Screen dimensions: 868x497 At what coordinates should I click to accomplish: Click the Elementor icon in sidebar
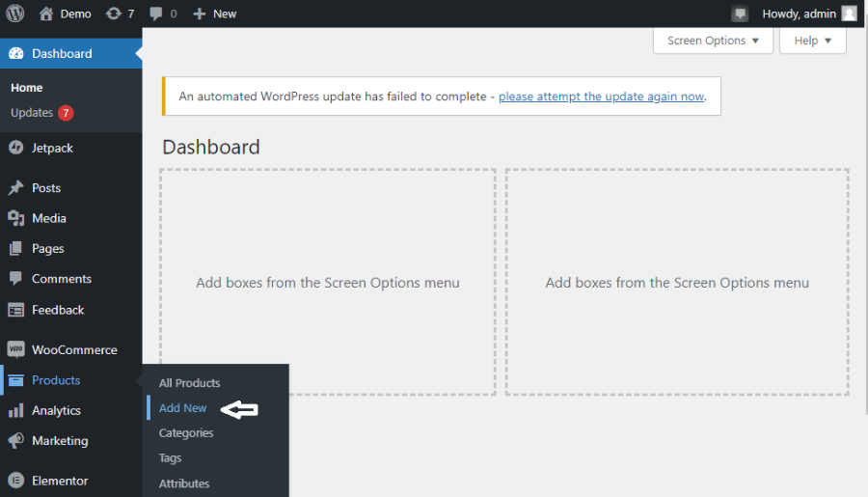(16, 481)
